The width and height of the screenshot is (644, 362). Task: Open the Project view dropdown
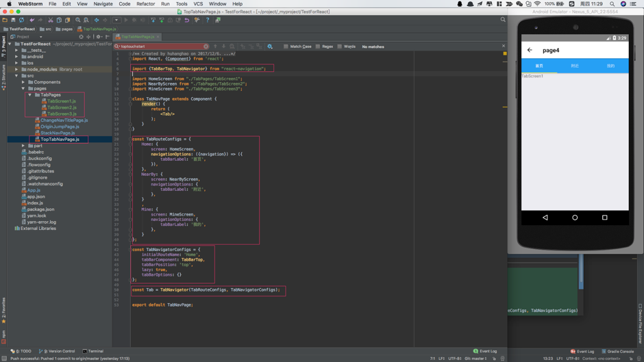pos(40,37)
